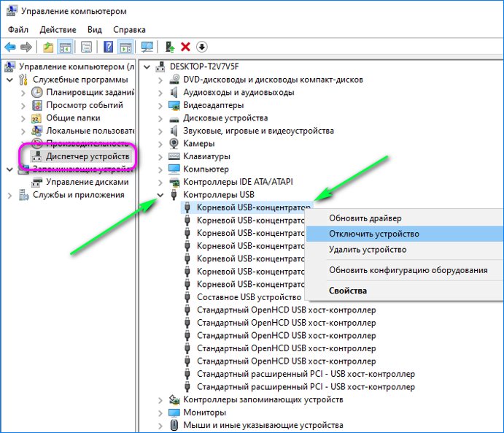Click the up one level folder icon
This screenshot has width=504, height=433.
48,47
